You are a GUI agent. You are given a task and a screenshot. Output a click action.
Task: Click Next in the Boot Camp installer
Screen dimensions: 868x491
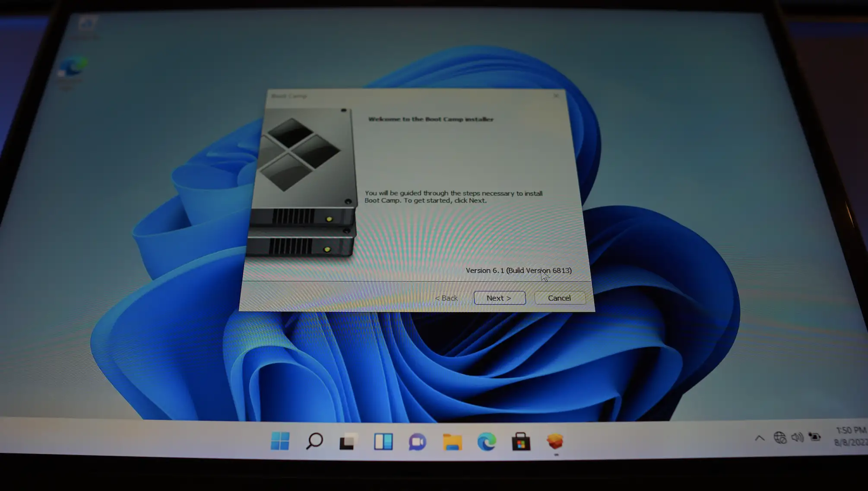tap(500, 298)
